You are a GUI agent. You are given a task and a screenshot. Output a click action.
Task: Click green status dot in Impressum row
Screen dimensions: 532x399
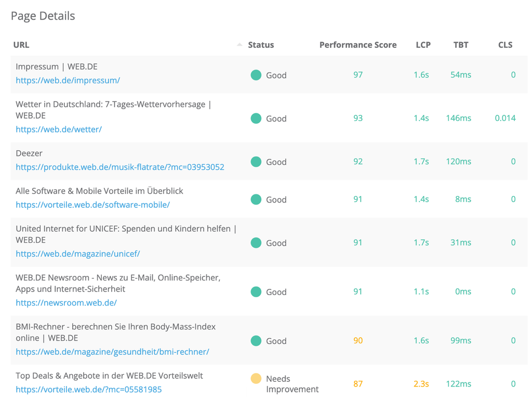pyautogui.click(x=256, y=75)
